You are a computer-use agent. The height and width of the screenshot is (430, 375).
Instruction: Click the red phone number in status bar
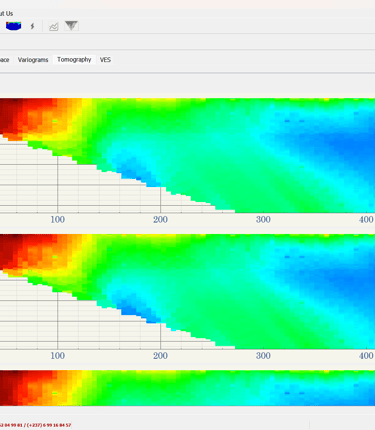(35, 425)
